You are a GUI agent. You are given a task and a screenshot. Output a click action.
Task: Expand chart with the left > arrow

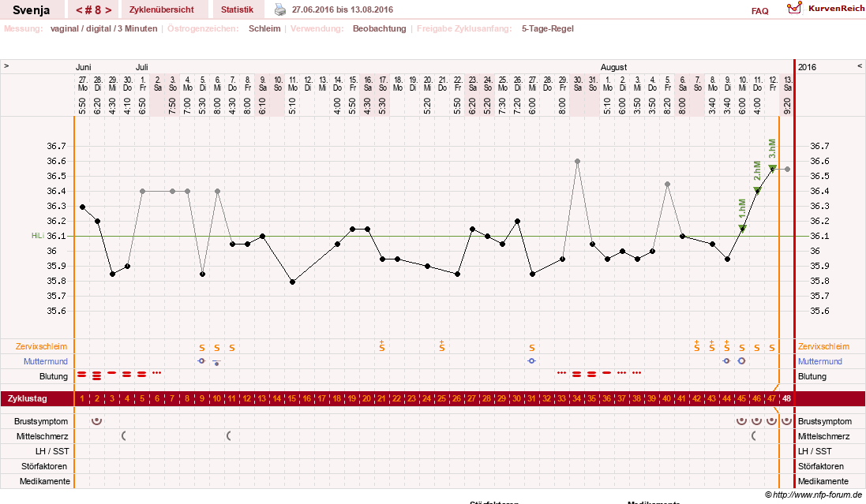click(6, 65)
